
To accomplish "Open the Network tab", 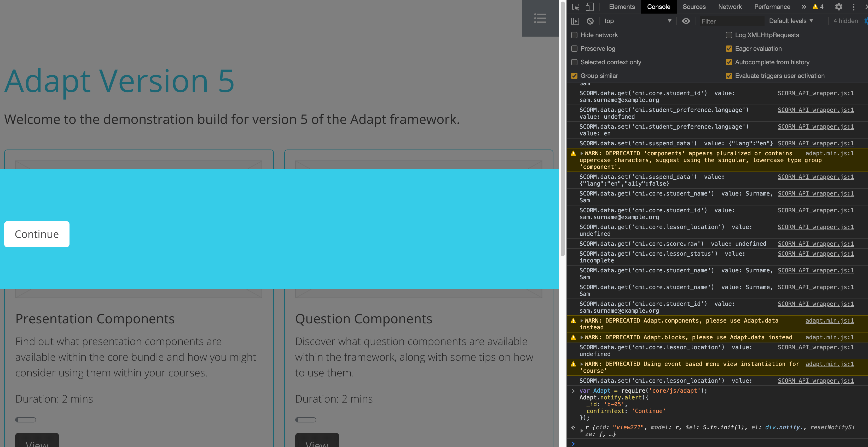I will coord(730,7).
